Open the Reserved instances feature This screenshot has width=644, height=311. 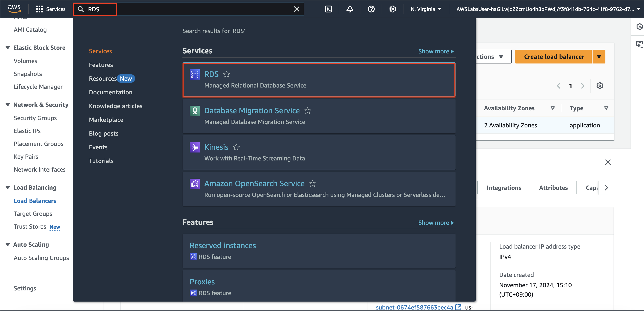(x=223, y=245)
